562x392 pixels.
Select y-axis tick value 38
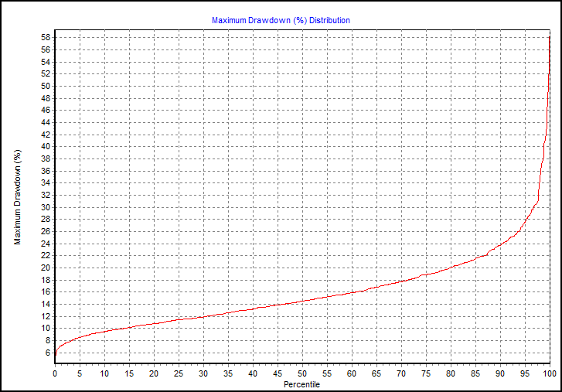tap(46, 159)
